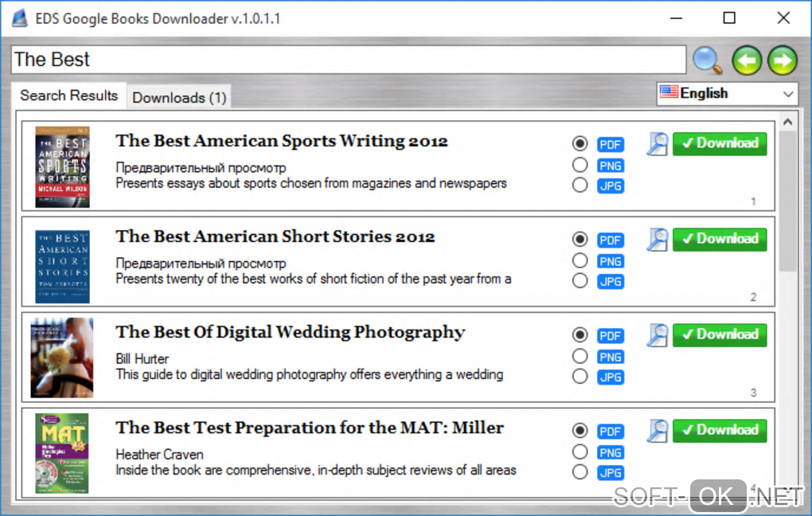Click JPG format icon for Short Stories 2012

point(611,282)
